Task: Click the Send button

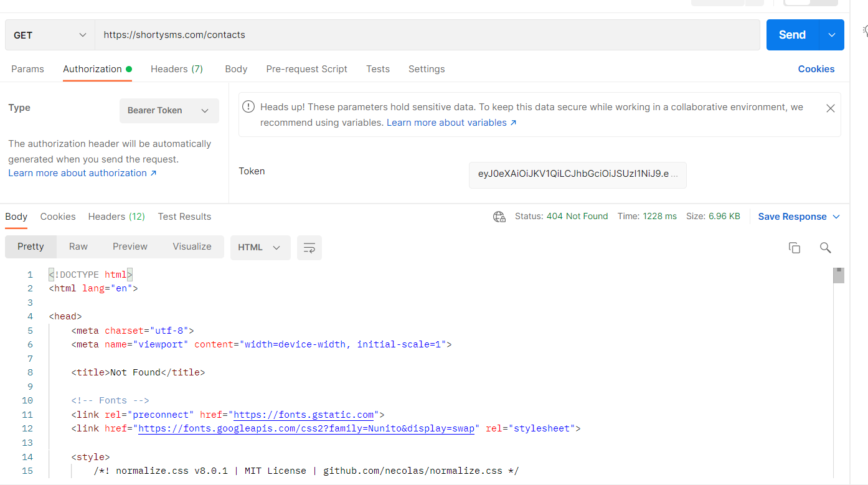Action: coord(793,35)
